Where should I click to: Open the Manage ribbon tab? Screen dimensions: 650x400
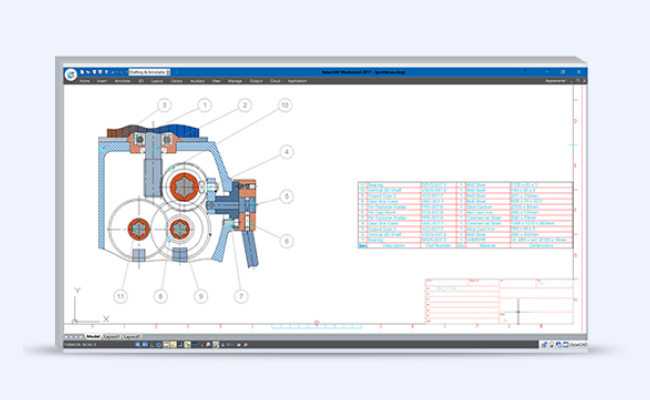tap(235, 81)
